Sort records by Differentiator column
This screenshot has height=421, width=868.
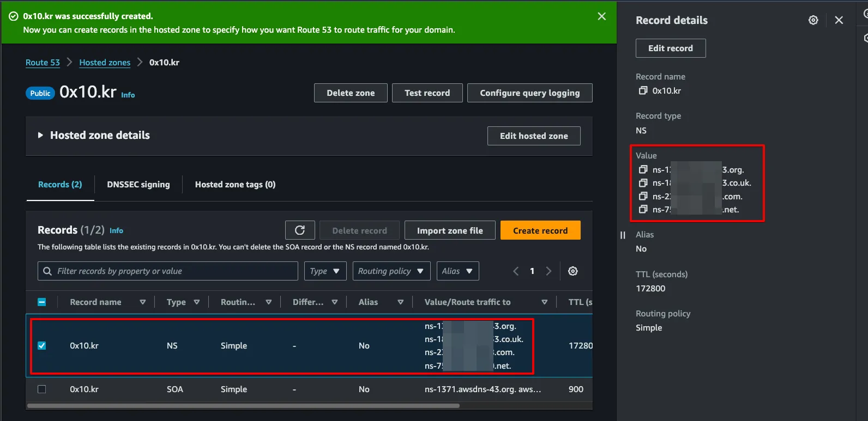[334, 302]
